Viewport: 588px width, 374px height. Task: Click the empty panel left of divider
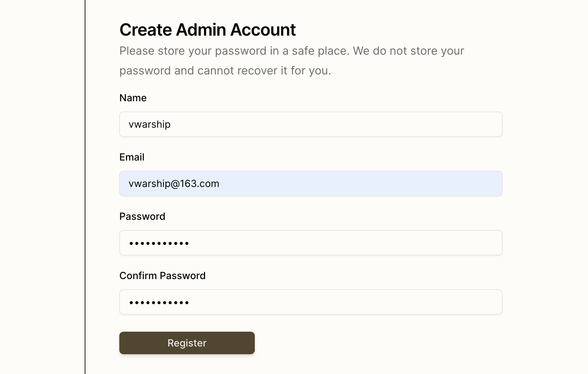(42, 187)
